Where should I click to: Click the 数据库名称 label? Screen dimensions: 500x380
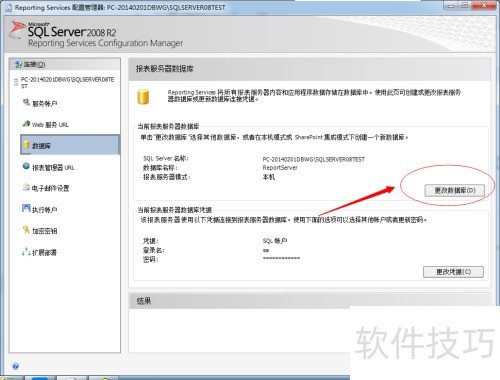click(160, 168)
